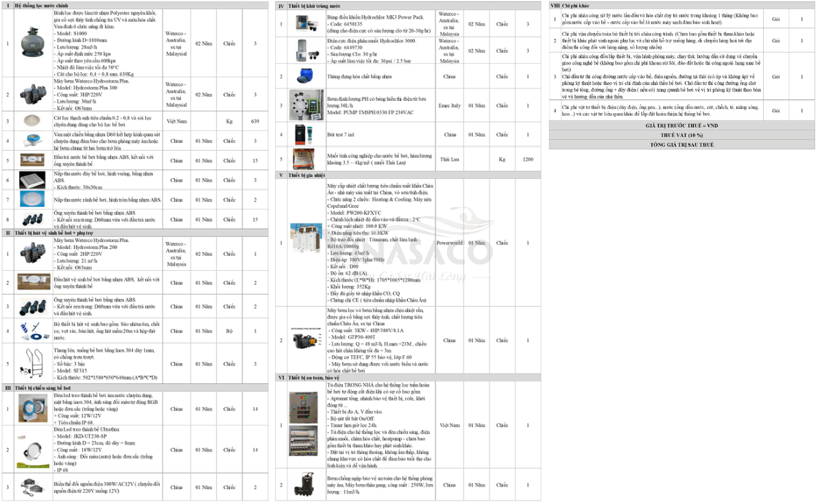Select quantity cell "1200" for industrial salt

point(528,160)
